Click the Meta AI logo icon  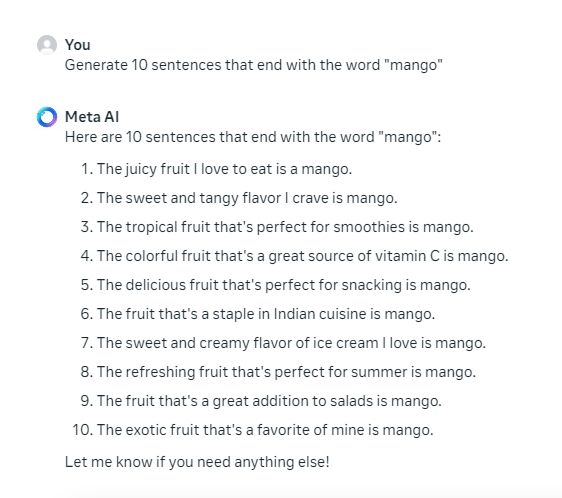tap(47, 117)
